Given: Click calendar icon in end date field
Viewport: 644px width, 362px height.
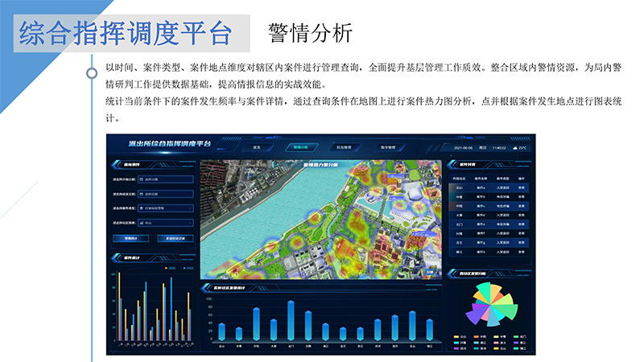Looking at the screenshot, I should 140,193.
